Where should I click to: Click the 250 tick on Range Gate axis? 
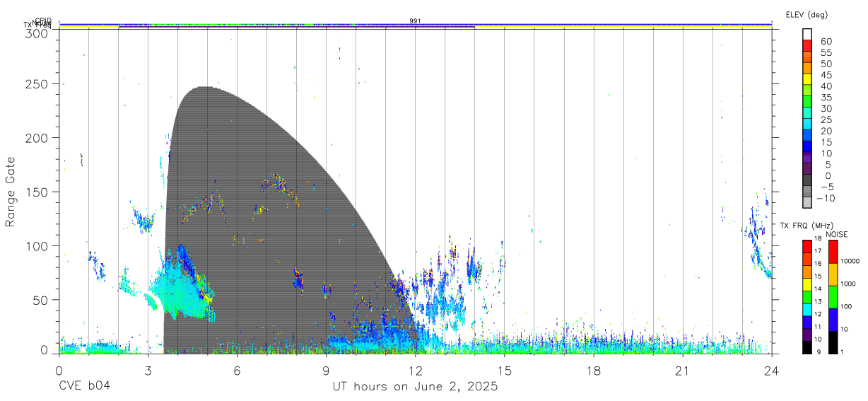[37, 84]
